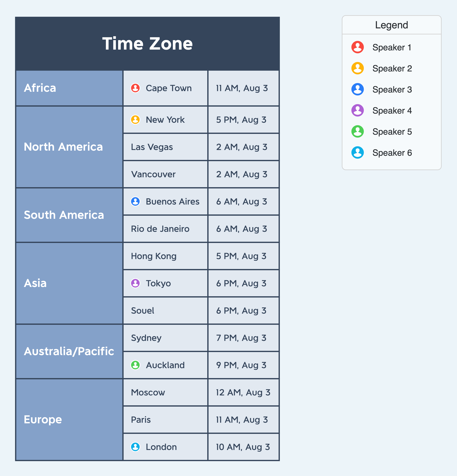Screen dimensions: 457x476
Task: Click the Legend panel title
Action: pos(391,25)
